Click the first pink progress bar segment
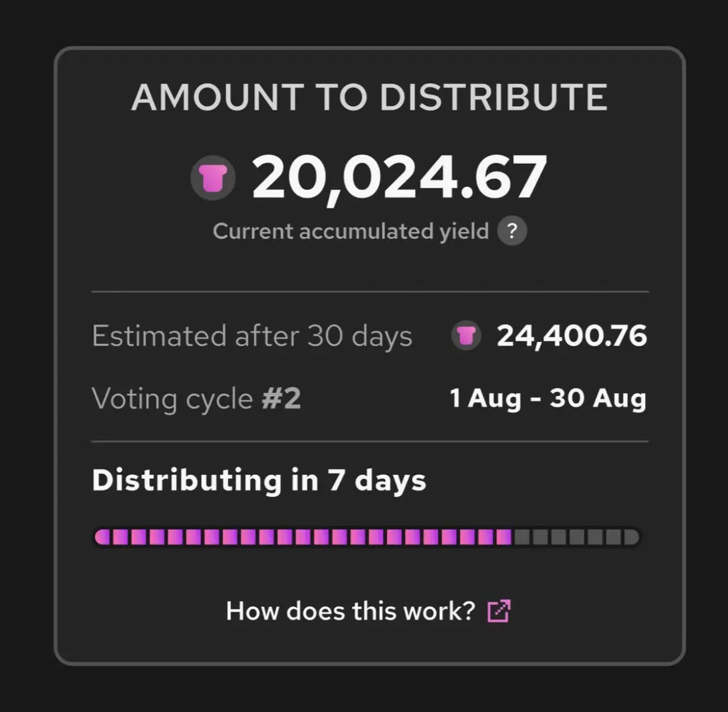This screenshot has height=712, width=728. (102, 537)
